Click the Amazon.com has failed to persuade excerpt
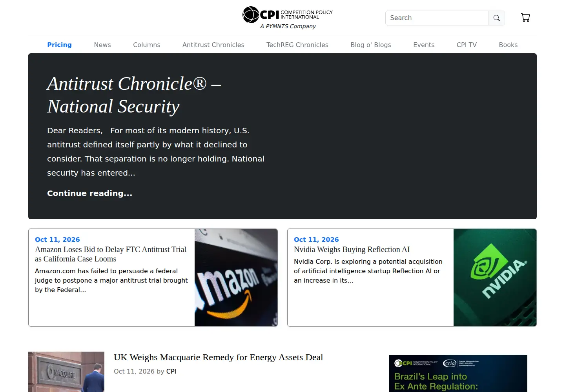Image resolution: width=565 pixels, height=392 pixels. click(x=111, y=280)
